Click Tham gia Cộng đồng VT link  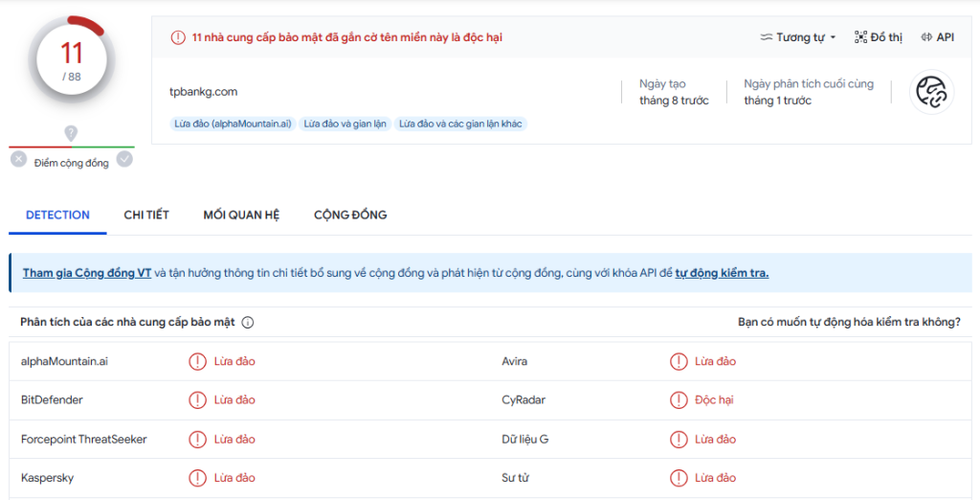tap(87, 273)
